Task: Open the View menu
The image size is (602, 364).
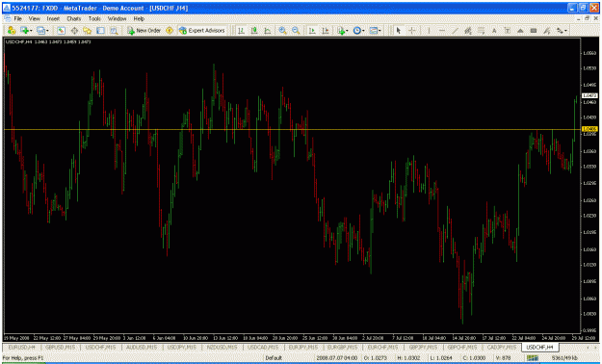Action: point(34,18)
